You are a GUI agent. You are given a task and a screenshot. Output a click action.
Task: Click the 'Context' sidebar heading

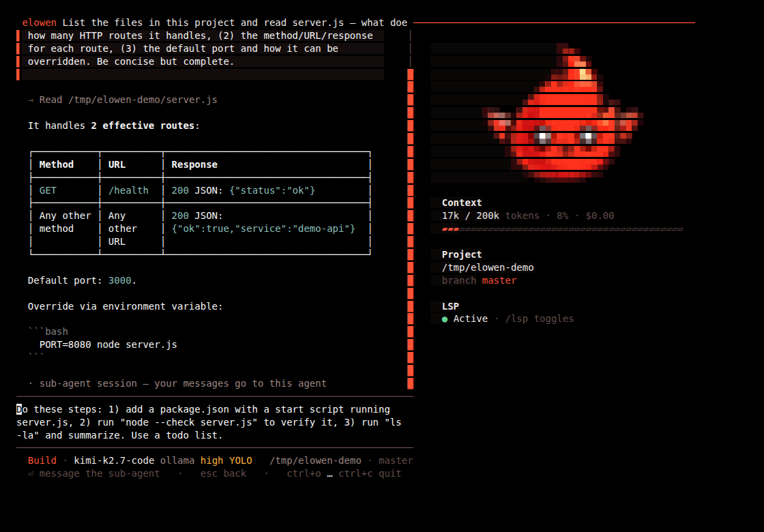click(x=462, y=203)
